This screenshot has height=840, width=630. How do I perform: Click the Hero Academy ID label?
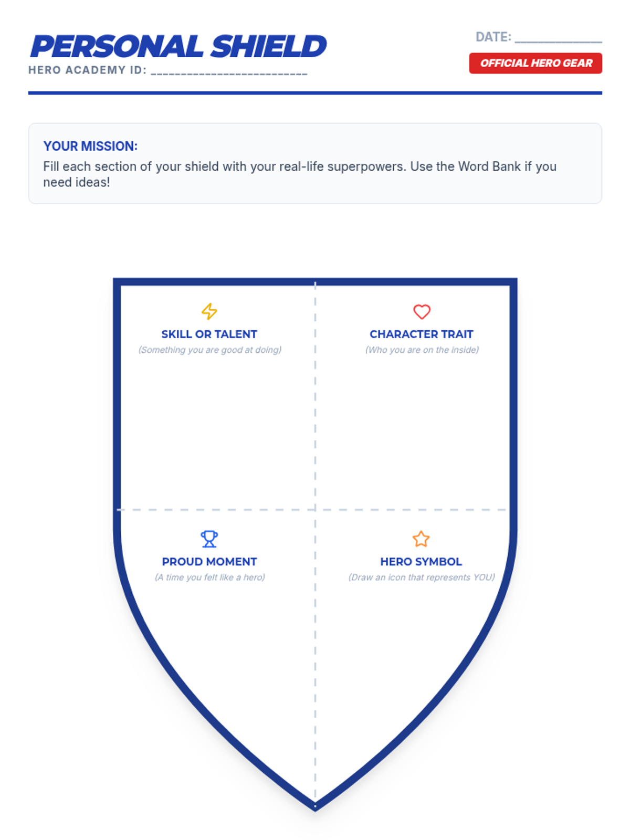point(87,70)
